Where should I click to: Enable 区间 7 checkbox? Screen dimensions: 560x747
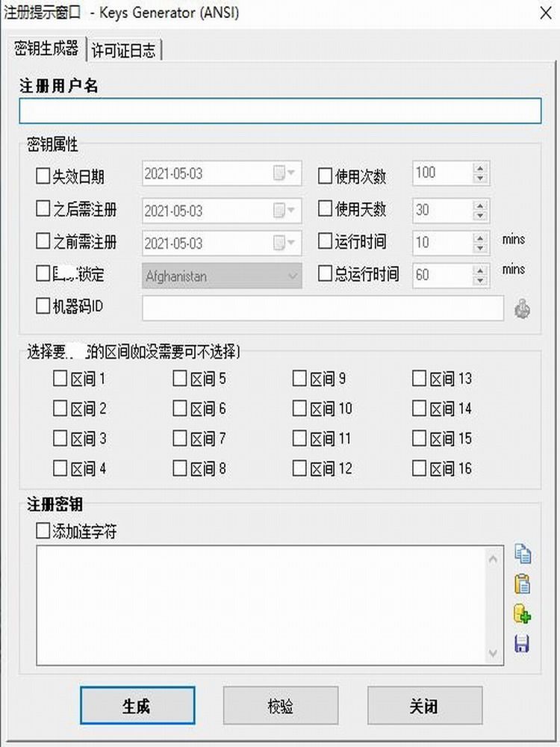[x=179, y=438]
